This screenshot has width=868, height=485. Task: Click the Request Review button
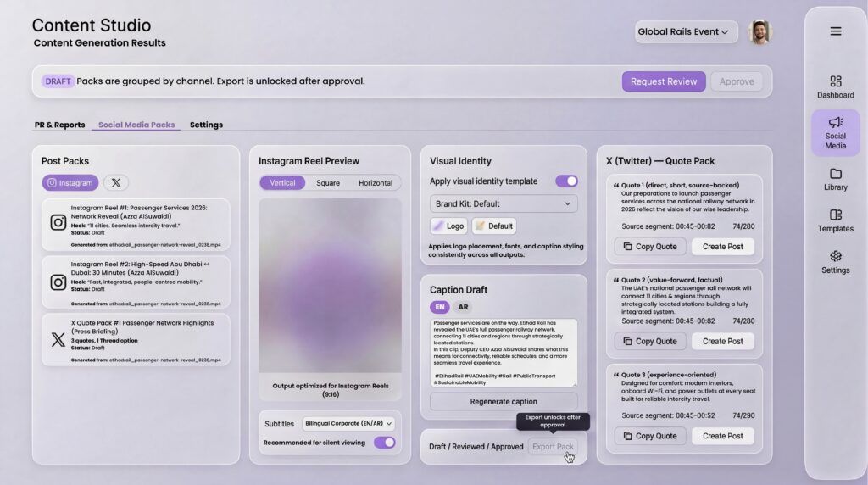[664, 81]
